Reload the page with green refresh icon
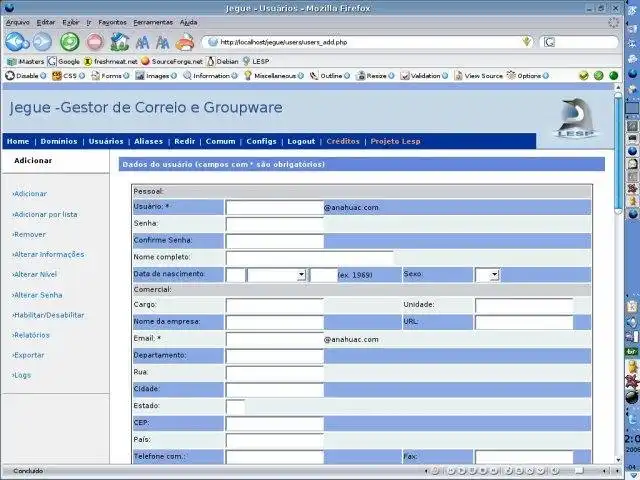The width and height of the screenshot is (640, 480). point(70,42)
